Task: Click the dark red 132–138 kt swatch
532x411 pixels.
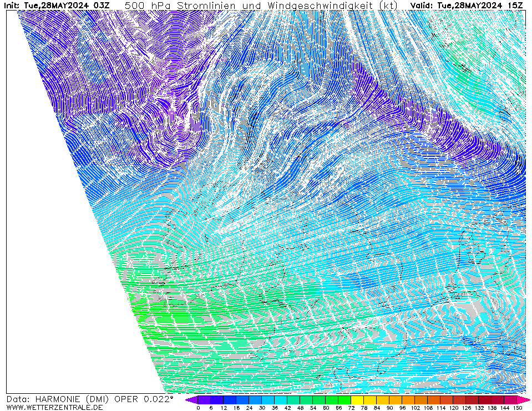Action: click(x=485, y=400)
